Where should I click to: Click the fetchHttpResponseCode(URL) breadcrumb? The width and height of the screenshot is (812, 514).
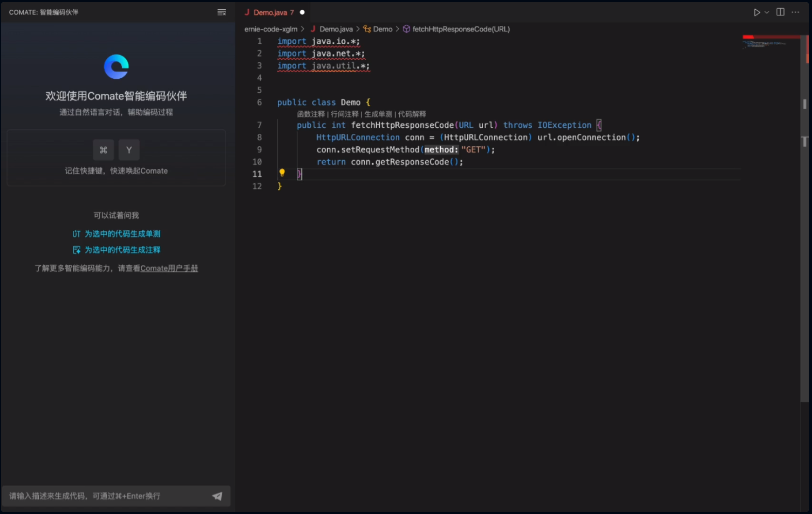(x=461, y=29)
